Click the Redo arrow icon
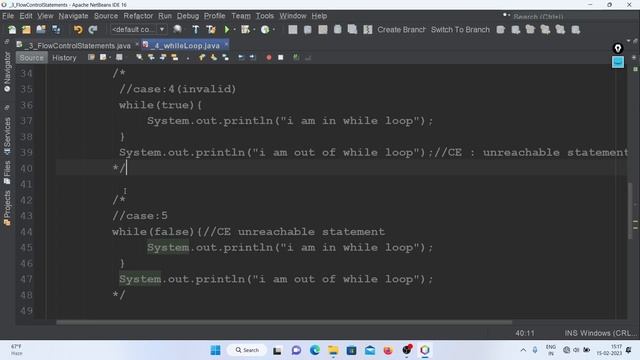 tap(93, 29)
